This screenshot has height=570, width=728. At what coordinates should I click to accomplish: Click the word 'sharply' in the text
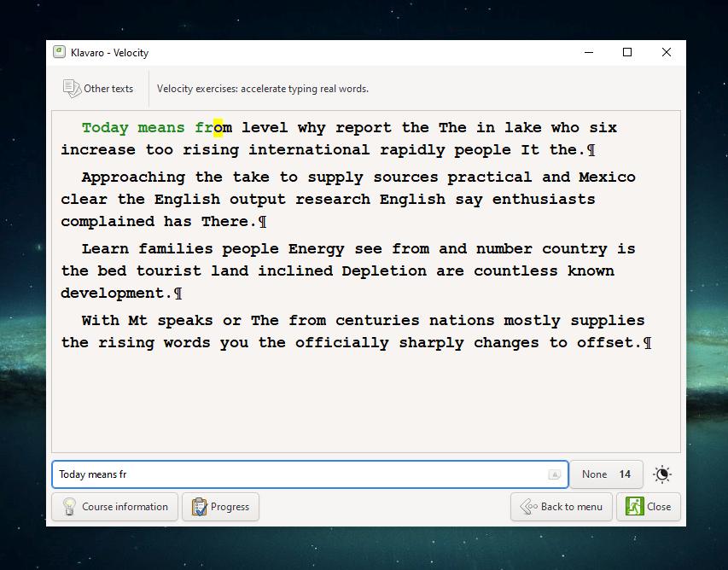[x=431, y=343]
